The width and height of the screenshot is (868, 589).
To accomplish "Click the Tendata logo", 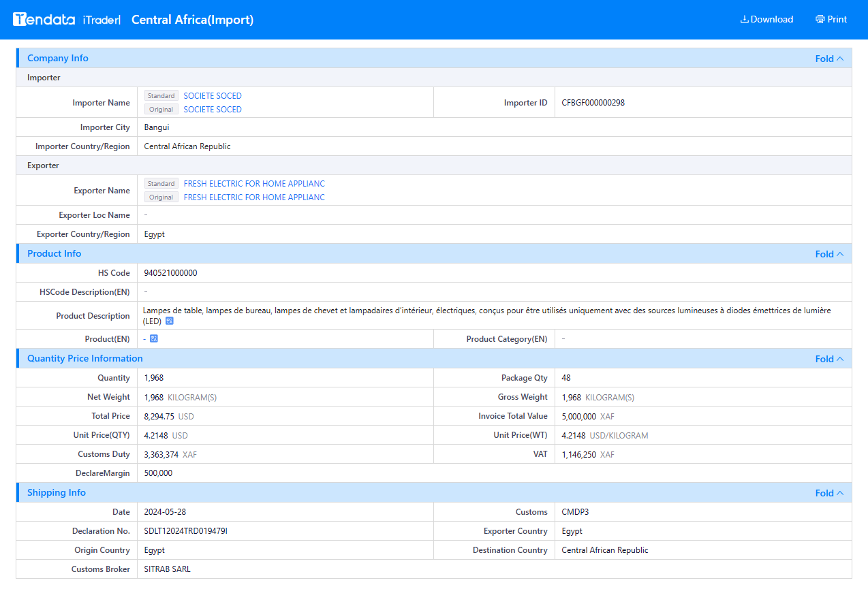I will (44, 20).
